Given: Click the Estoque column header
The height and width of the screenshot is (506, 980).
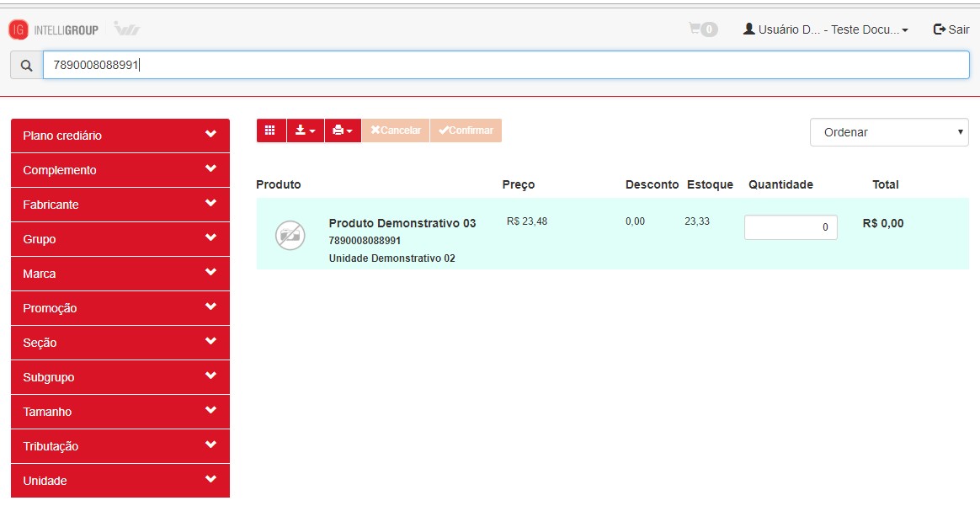Looking at the screenshot, I should click(x=710, y=184).
